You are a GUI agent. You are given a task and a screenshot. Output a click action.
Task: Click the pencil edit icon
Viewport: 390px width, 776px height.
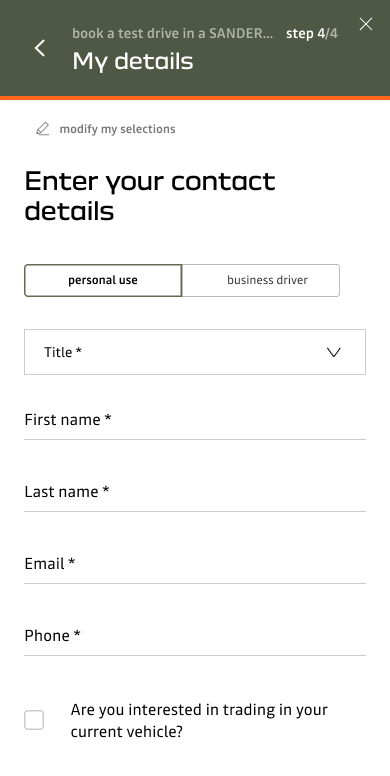pyautogui.click(x=43, y=129)
